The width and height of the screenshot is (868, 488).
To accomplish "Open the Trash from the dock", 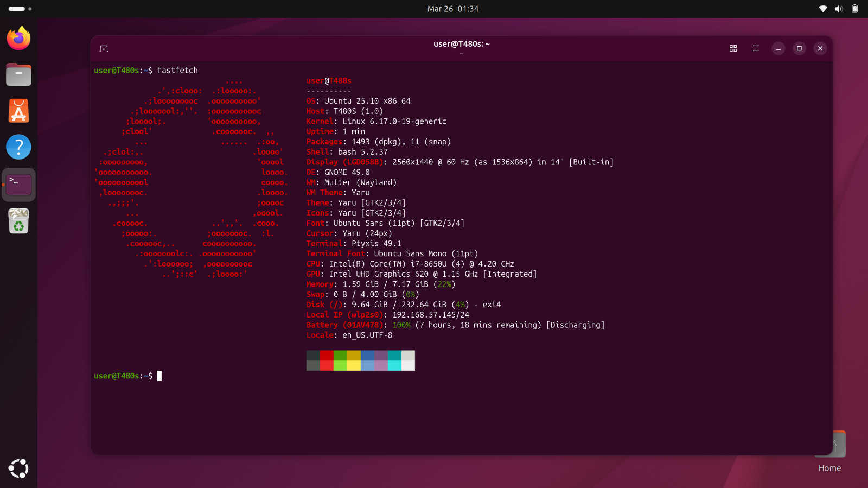I will click(x=18, y=221).
